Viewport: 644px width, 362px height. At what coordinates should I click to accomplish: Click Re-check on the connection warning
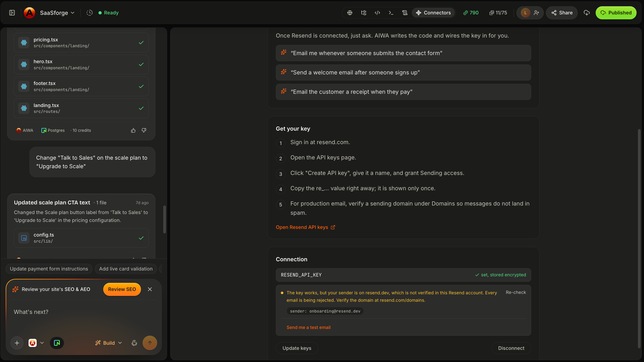[516, 292]
